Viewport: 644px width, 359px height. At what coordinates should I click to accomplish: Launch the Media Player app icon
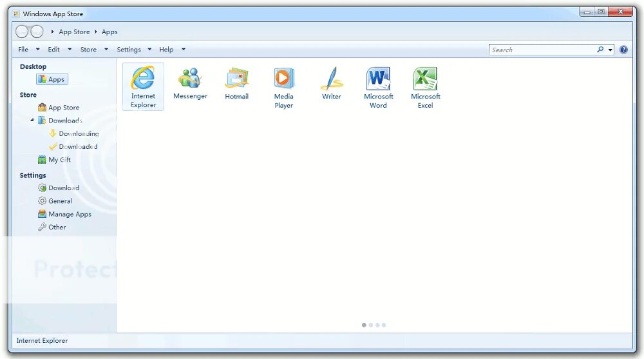coord(284,88)
